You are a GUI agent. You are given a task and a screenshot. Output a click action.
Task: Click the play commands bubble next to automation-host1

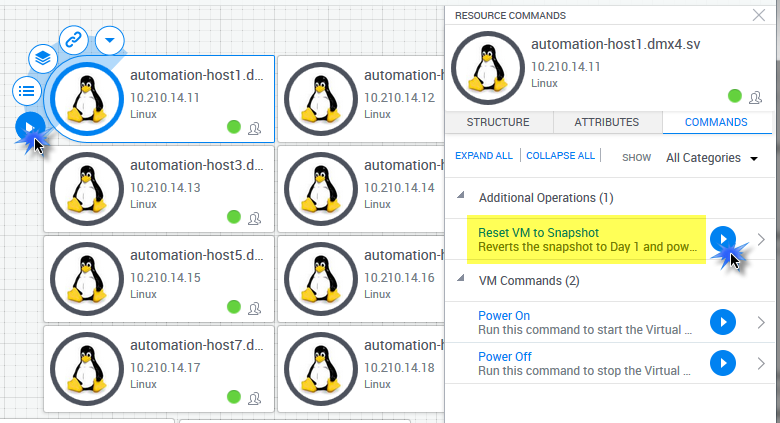click(x=29, y=127)
